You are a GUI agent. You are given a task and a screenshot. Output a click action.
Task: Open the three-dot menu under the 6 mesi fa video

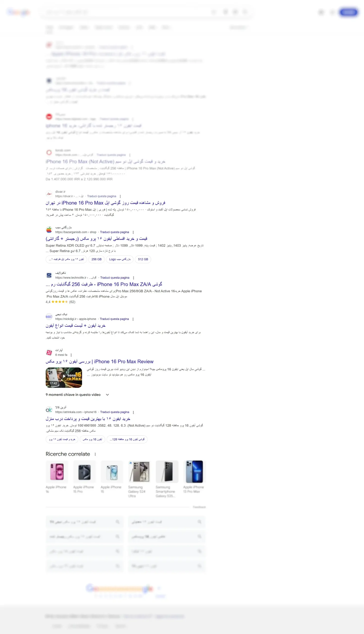[71, 355]
